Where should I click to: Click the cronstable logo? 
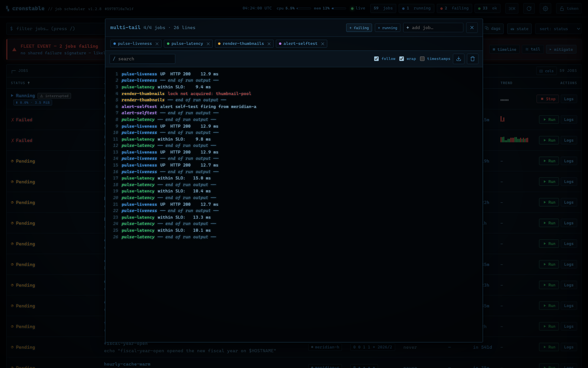[25, 9]
